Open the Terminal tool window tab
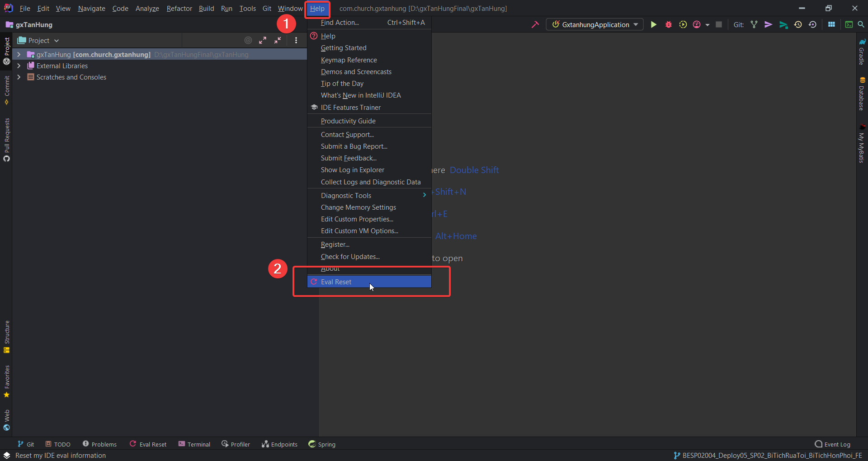This screenshot has width=868, height=461. click(194, 444)
